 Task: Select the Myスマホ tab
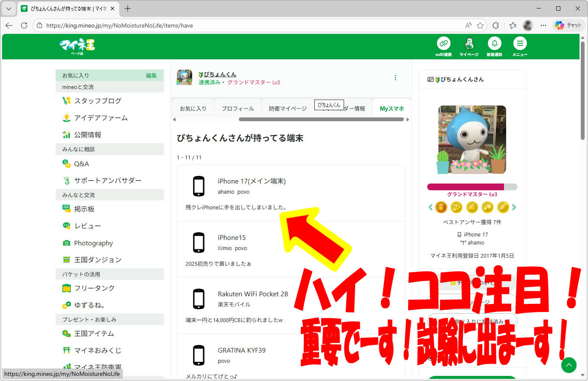[x=392, y=108]
